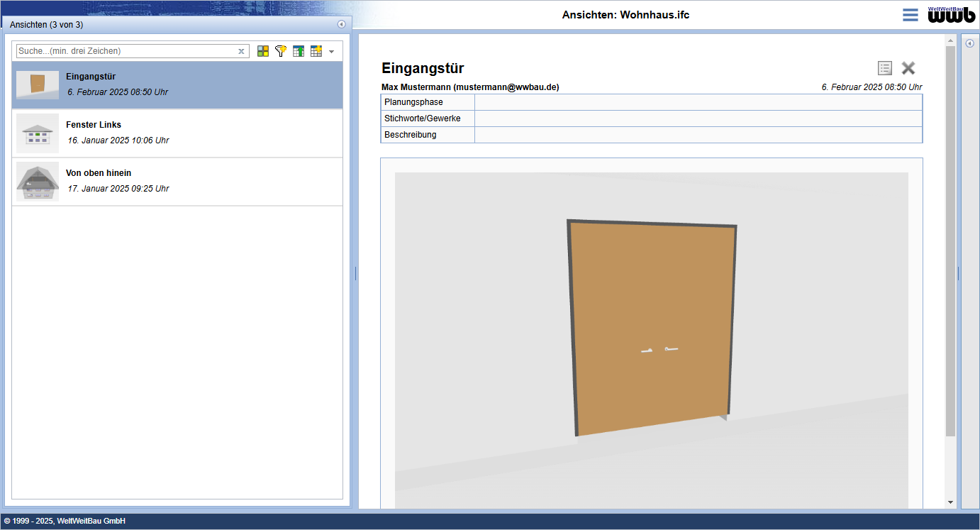Collapse the Ansichten panel with its arrow
Screen dimensions: 980x530
point(341,24)
